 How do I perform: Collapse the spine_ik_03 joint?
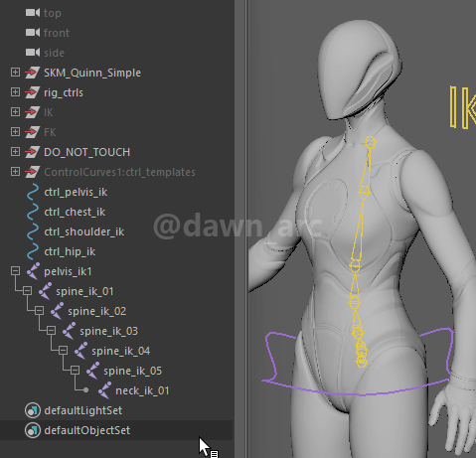pyautogui.click(x=51, y=331)
